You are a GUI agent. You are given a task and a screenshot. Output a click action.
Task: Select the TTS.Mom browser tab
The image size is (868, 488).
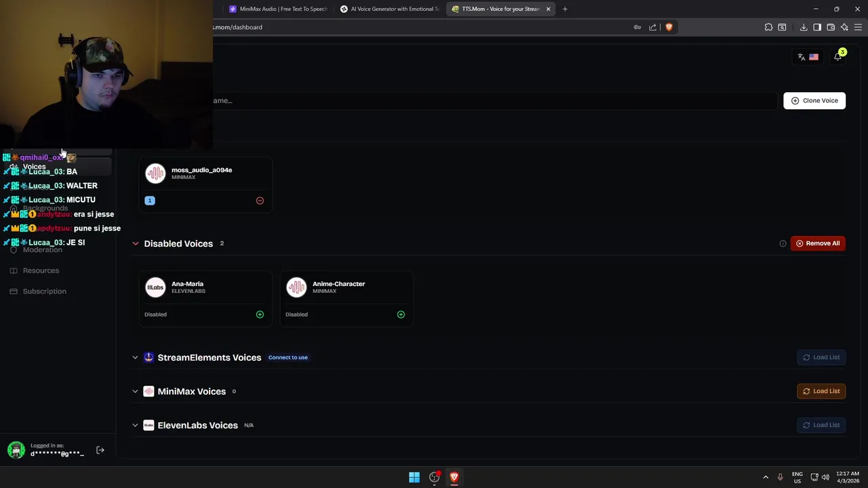point(500,9)
